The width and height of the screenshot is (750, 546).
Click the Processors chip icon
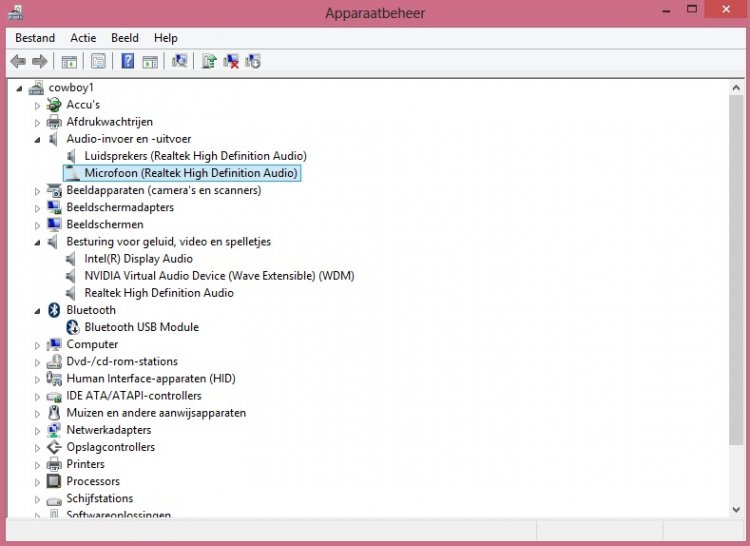54,481
